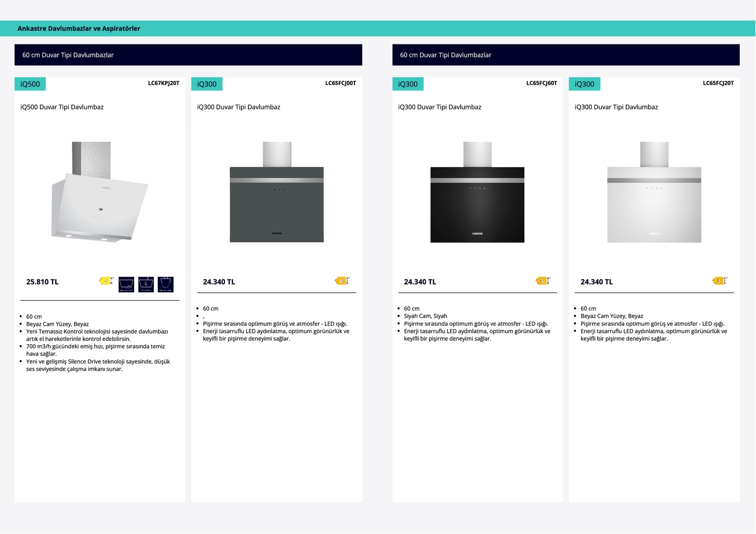The width and height of the screenshot is (756, 534).
Task: Click the hood feature icon with the duct line on top
Action: 146,284
